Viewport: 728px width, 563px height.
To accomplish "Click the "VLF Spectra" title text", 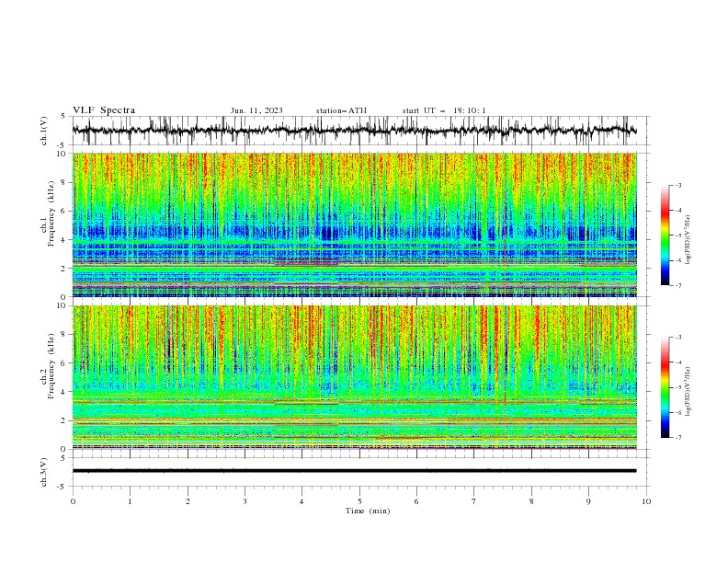I will (104, 110).
